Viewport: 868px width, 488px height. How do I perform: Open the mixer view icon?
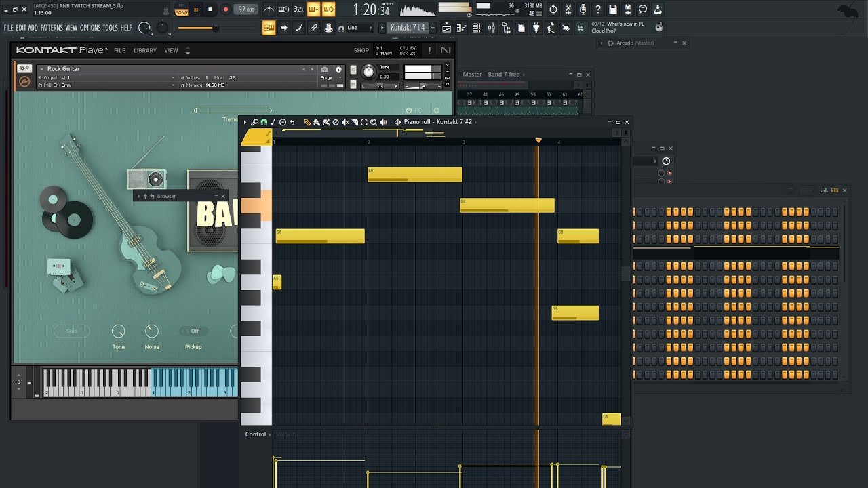491,28
